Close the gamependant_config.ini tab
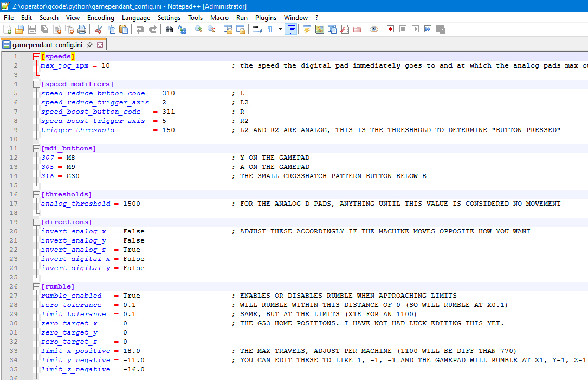 [x=100, y=44]
